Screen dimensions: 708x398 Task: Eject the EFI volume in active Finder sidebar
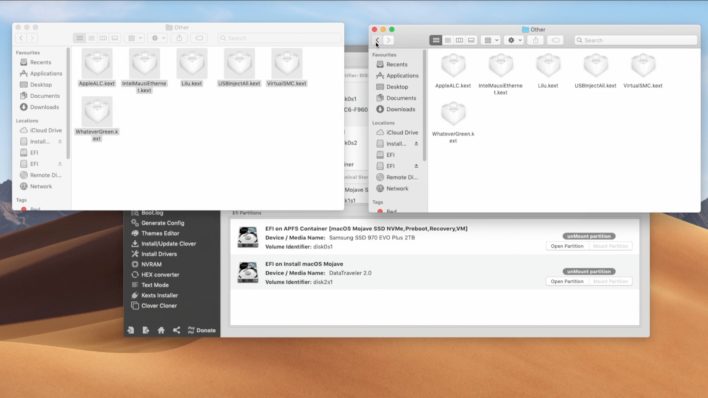click(416, 166)
